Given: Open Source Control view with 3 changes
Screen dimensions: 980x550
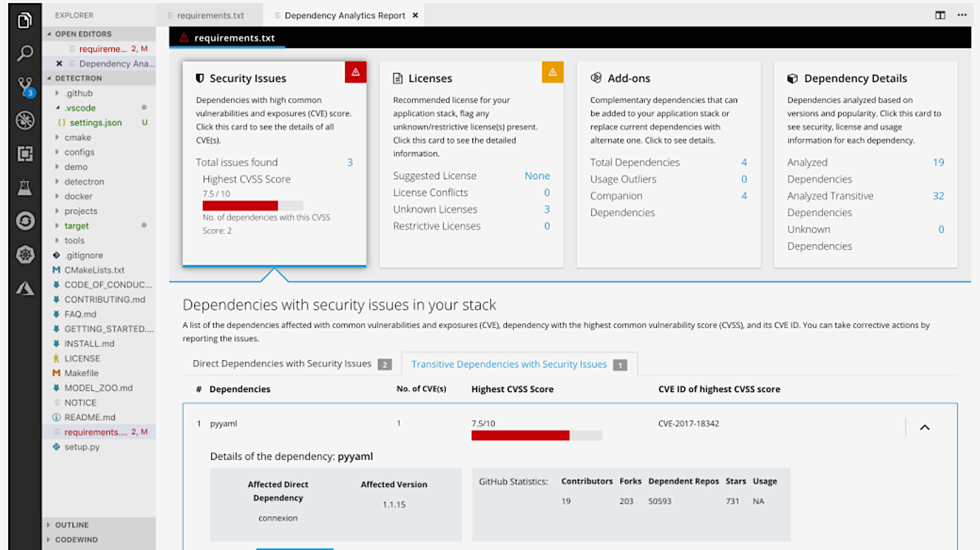Looking at the screenshot, I should [x=25, y=87].
